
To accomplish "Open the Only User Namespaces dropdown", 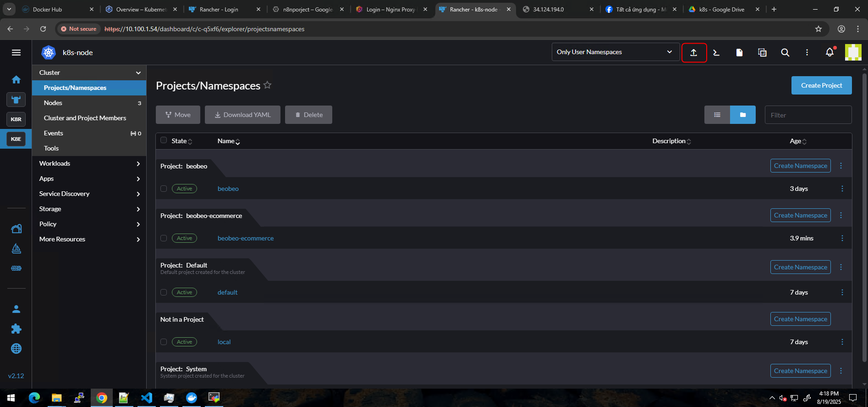I will tap(615, 52).
